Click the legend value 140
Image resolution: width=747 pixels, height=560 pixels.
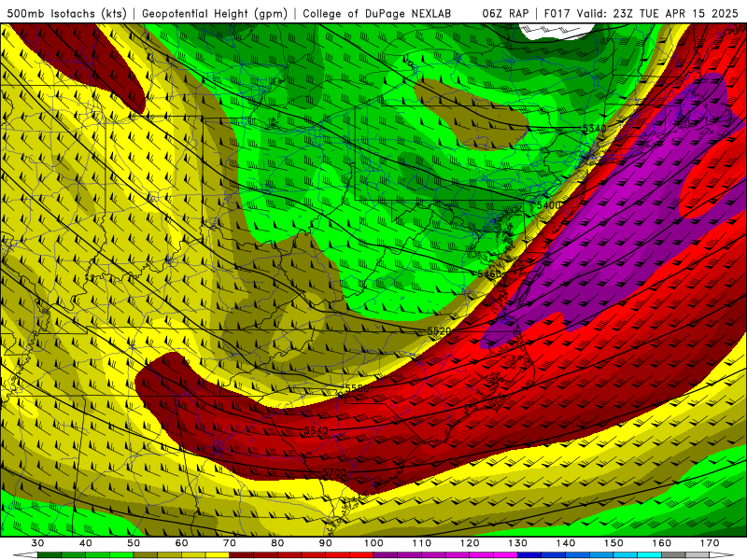coord(566,543)
